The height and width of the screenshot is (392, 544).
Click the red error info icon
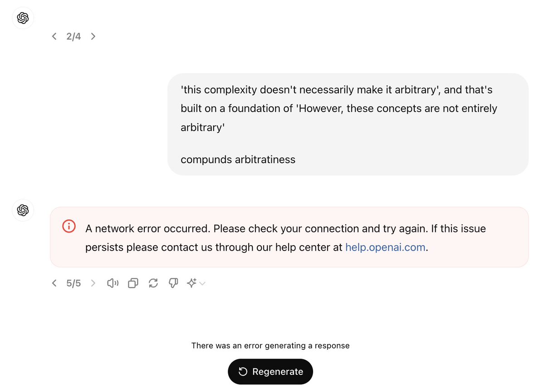(x=69, y=226)
